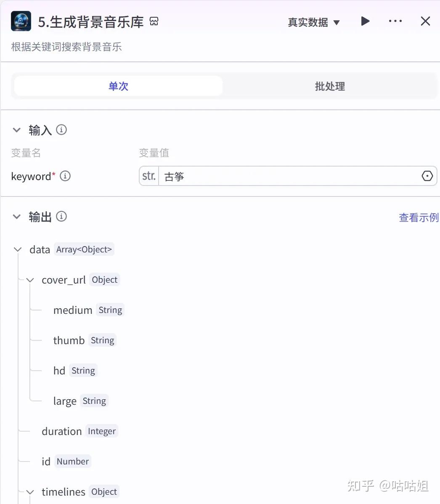Image resolution: width=440 pixels, height=504 pixels.
Task: Click the hexagon variable reference icon
Action: [x=427, y=176]
